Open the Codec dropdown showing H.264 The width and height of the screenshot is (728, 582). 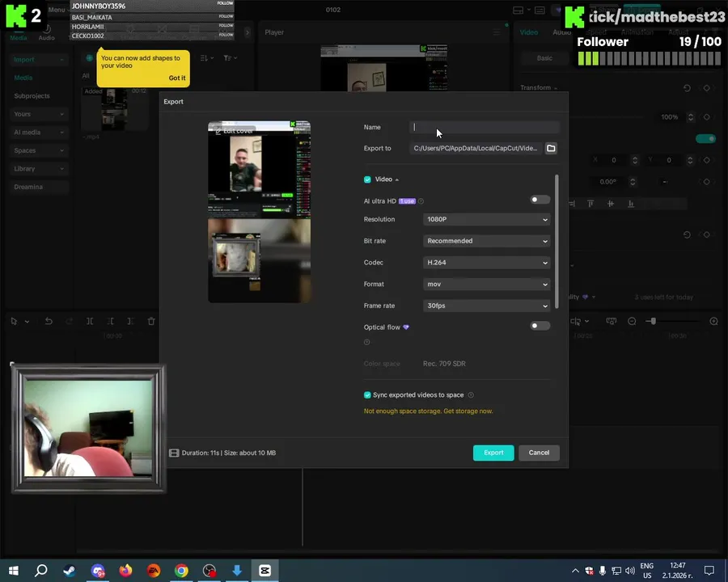[x=487, y=263]
